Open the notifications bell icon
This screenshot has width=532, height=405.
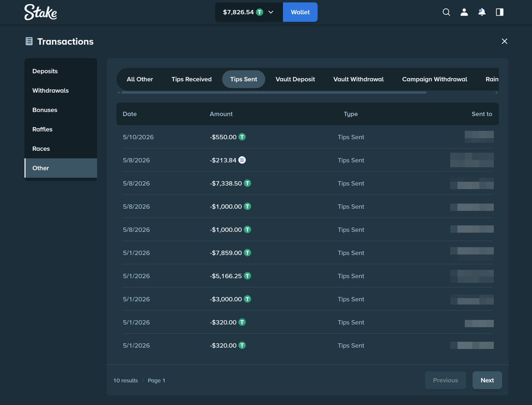481,12
